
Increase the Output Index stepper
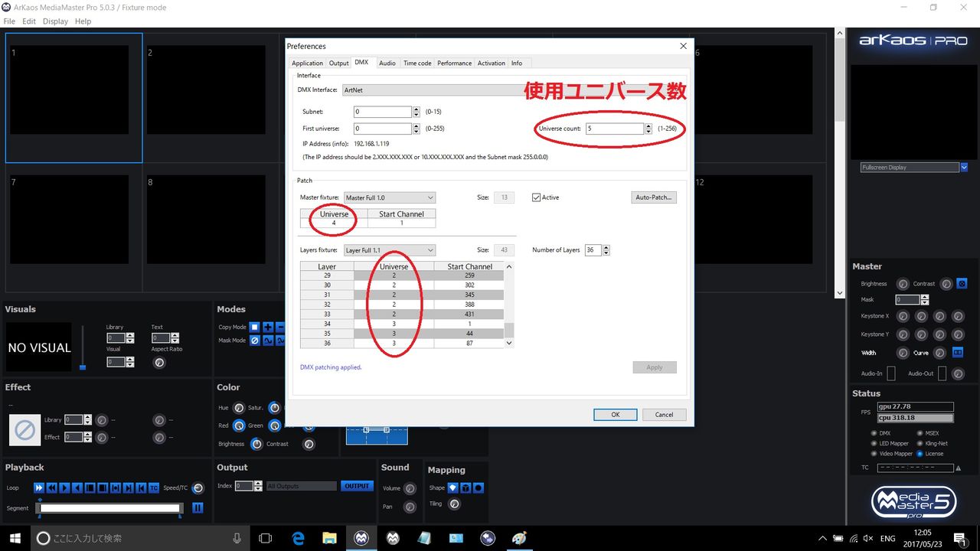tap(258, 484)
